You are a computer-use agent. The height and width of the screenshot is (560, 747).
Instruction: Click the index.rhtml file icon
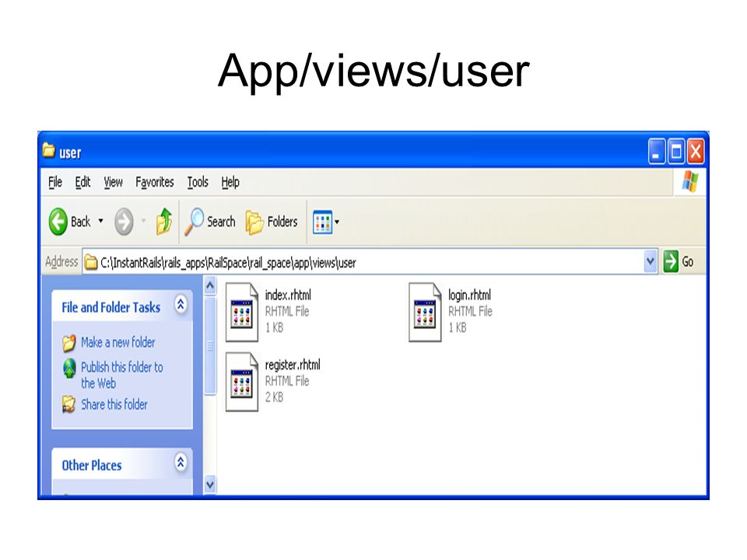pos(241,313)
